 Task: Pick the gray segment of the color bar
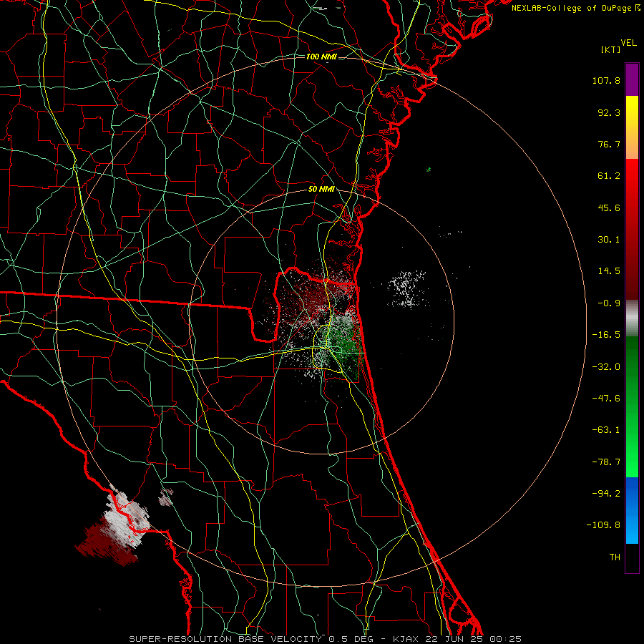[x=632, y=318]
